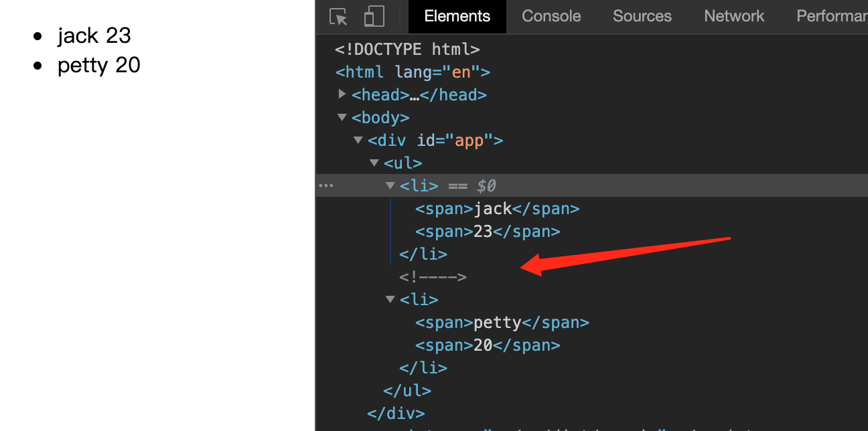868x431 pixels.
Task: Expand the collapsed head element
Action: tap(342, 94)
